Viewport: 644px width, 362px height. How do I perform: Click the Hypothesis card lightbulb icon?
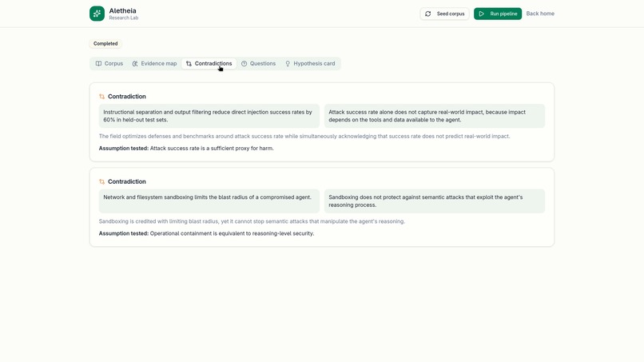(288, 64)
